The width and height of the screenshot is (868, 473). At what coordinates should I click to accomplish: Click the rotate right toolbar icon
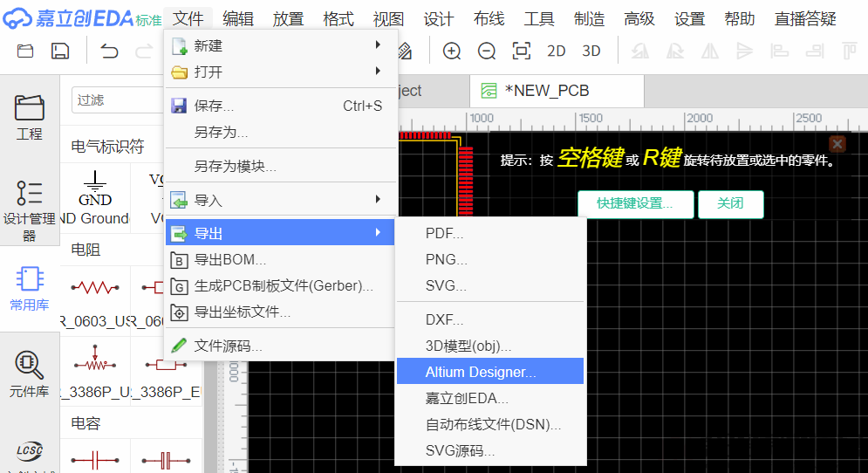coord(675,51)
